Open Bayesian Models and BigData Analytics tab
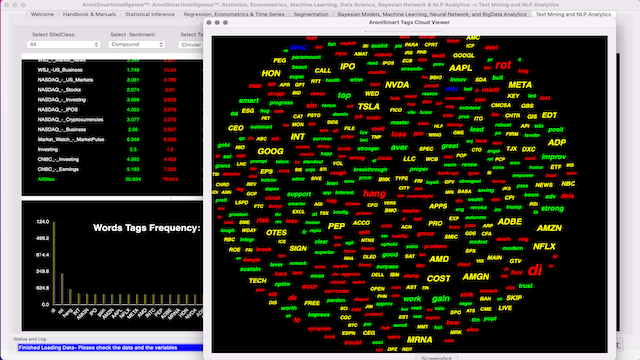The height and width of the screenshot is (360, 640). pyautogui.click(x=432, y=14)
